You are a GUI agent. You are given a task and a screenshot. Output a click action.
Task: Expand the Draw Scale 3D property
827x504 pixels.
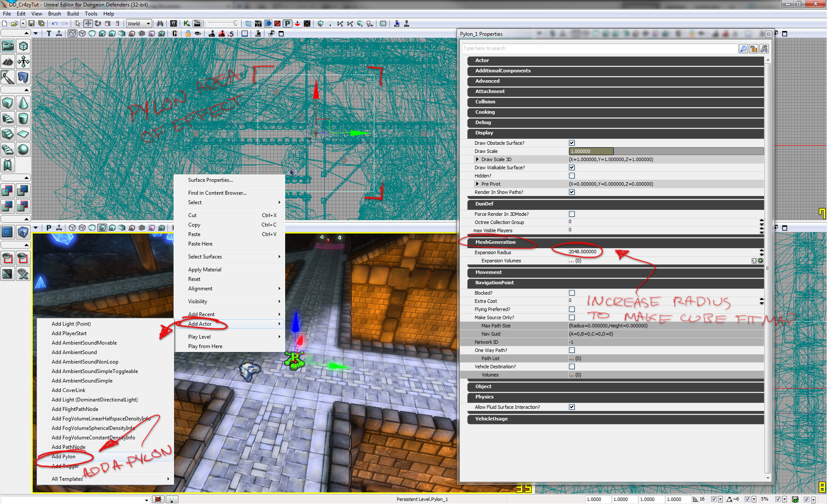[x=477, y=159]
